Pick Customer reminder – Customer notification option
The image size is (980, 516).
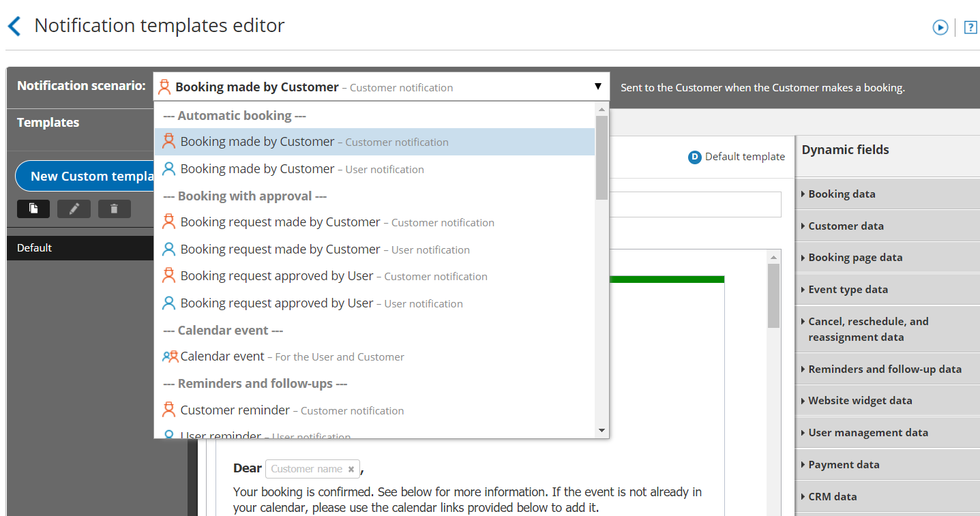(292, 410)
